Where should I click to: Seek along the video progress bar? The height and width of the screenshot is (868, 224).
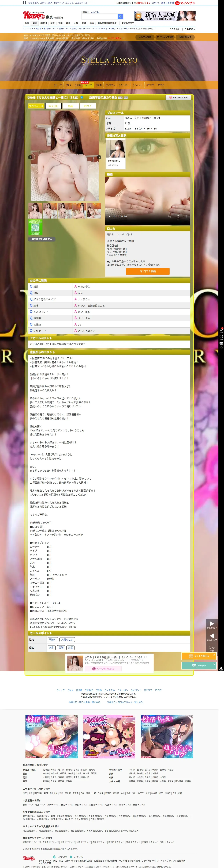148,221
